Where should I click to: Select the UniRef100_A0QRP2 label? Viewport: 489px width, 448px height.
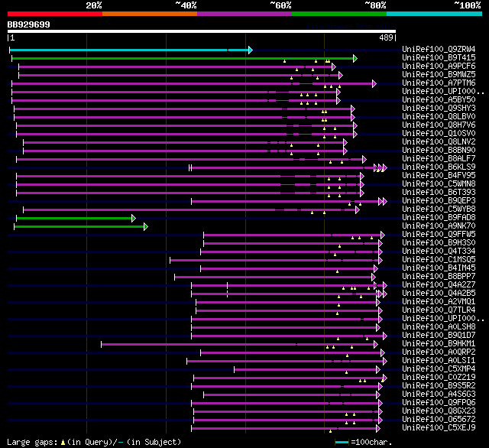(439, 352)
